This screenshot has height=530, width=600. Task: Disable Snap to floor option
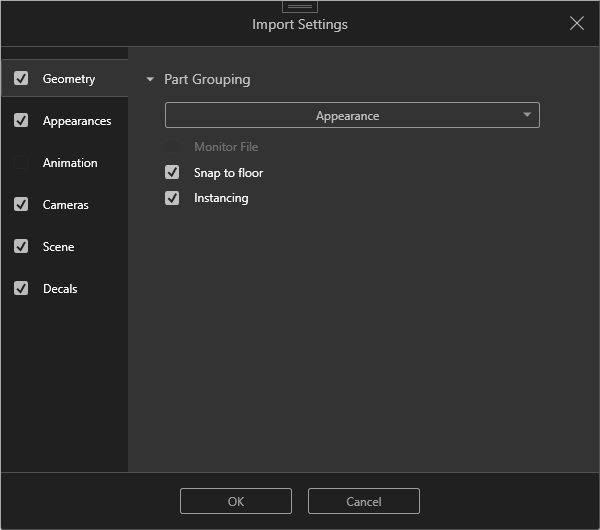click(172, 173)
